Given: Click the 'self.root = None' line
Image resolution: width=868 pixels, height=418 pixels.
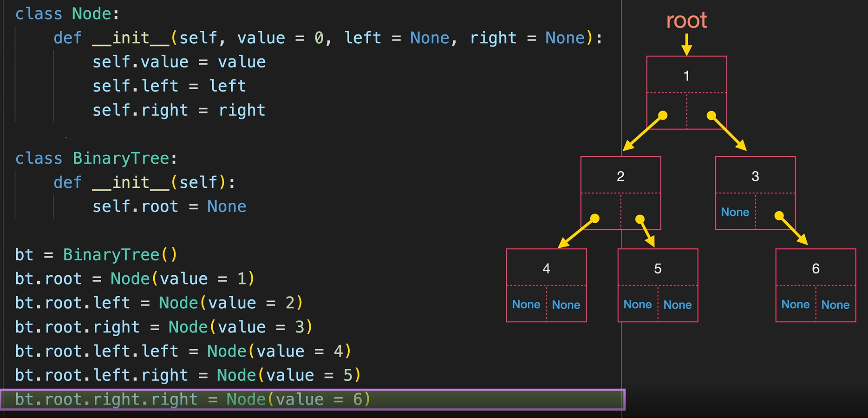Looking at the screenshot, I should point(169,206).
